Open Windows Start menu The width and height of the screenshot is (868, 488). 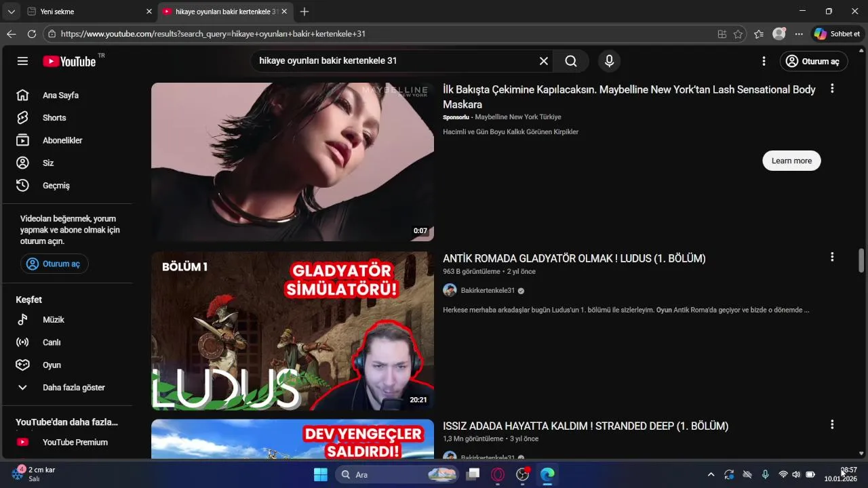click(320, 474)
